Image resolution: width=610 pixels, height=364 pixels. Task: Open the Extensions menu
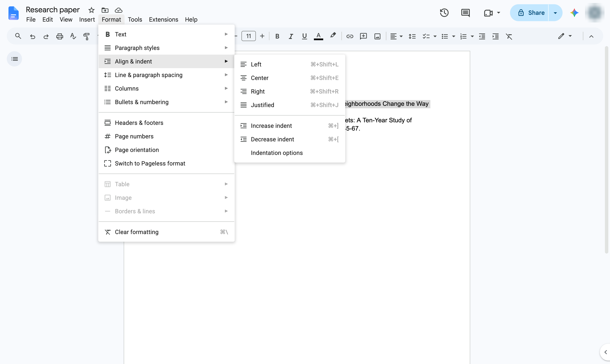coord(164,19)
